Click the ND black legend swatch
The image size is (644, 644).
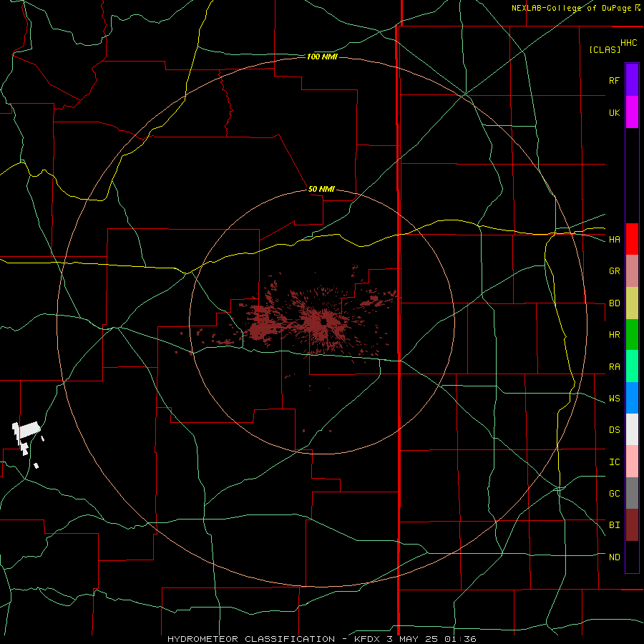coord(632,557)
